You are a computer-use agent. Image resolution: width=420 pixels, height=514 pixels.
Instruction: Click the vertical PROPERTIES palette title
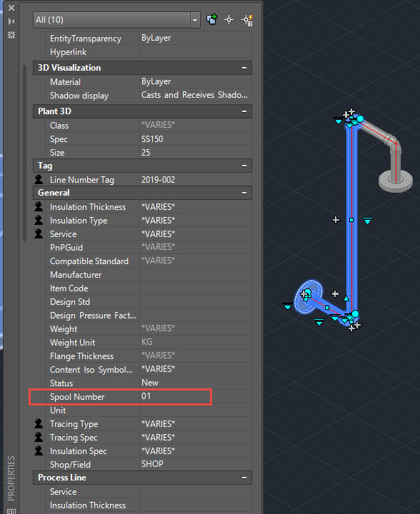coord(11,478)
